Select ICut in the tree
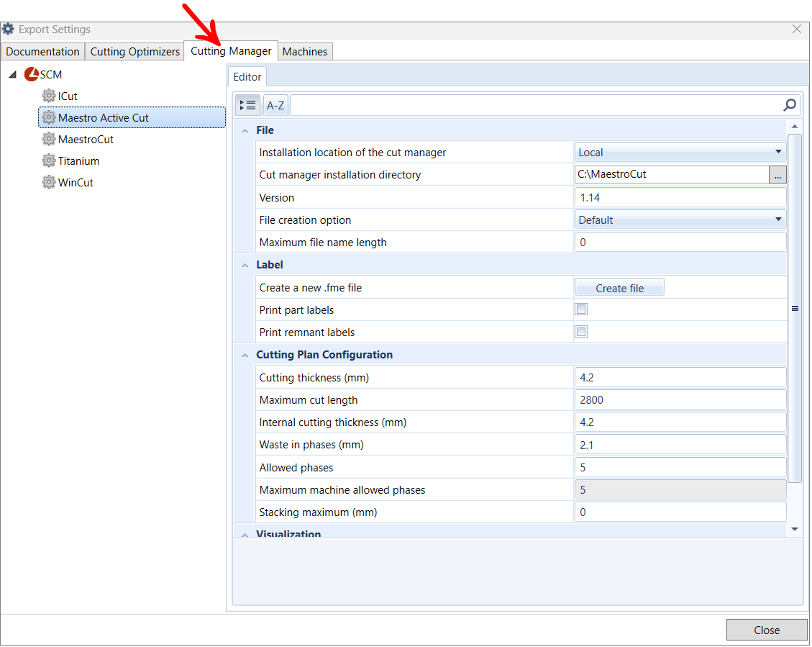Screen dimensions: 812x647 [68, 96]
